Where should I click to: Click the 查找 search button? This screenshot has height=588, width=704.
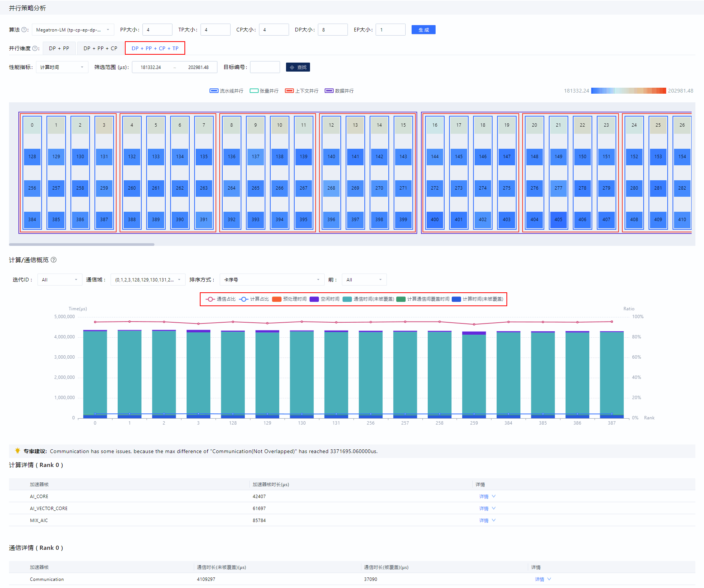[x=298, y=67]
